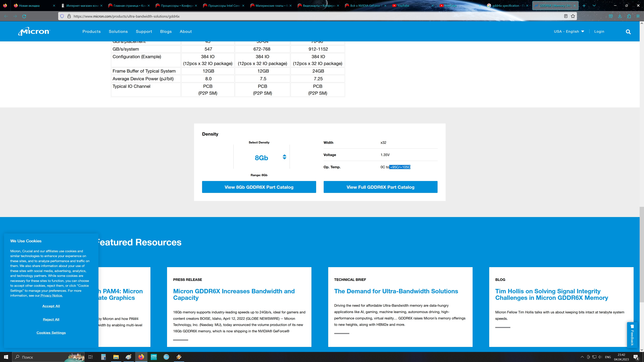Click the Micron site search magnifier icon
Screen dimensions: 644x362
[628, 32]
